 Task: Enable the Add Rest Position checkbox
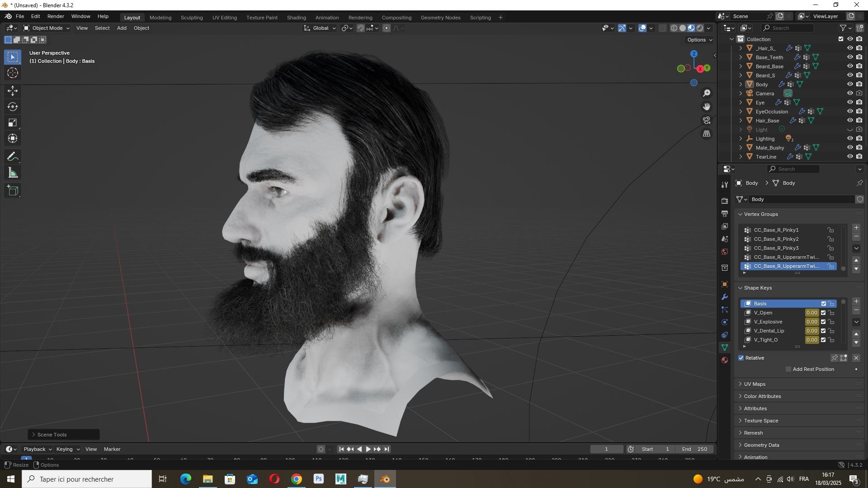point(788,369)
